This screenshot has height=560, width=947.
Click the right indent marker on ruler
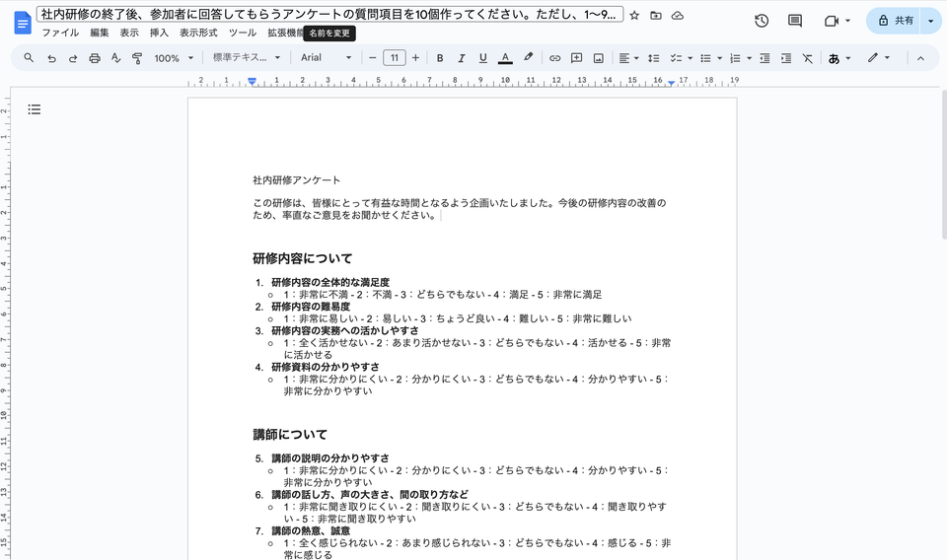[x=671, y=83]
